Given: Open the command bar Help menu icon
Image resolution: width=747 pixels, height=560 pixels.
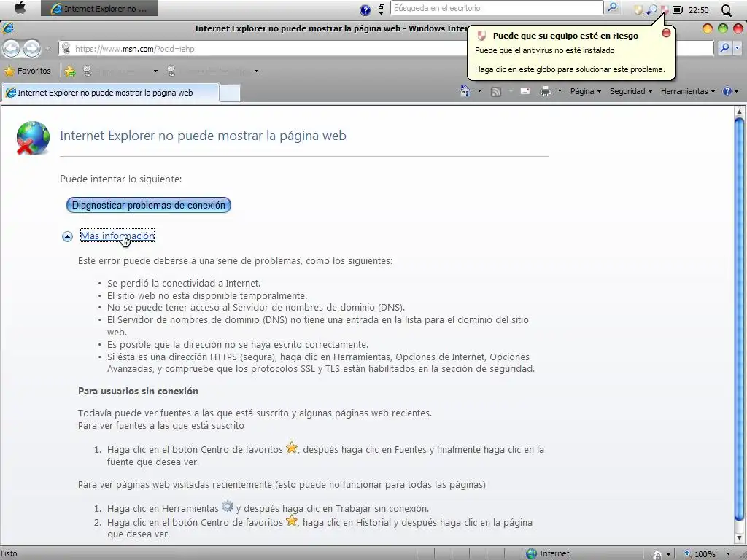Looking at the screenshot, I should 729,91.
